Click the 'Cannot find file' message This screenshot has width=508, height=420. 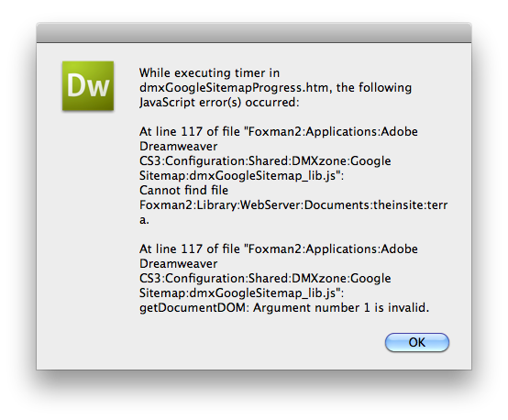pos(183,190)
